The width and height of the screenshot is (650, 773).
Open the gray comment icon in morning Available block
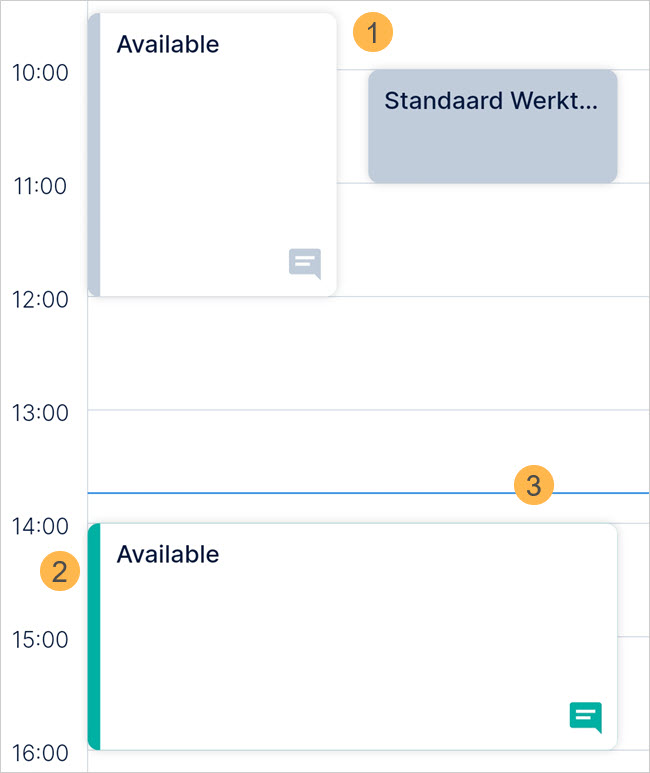click(305, 264)
